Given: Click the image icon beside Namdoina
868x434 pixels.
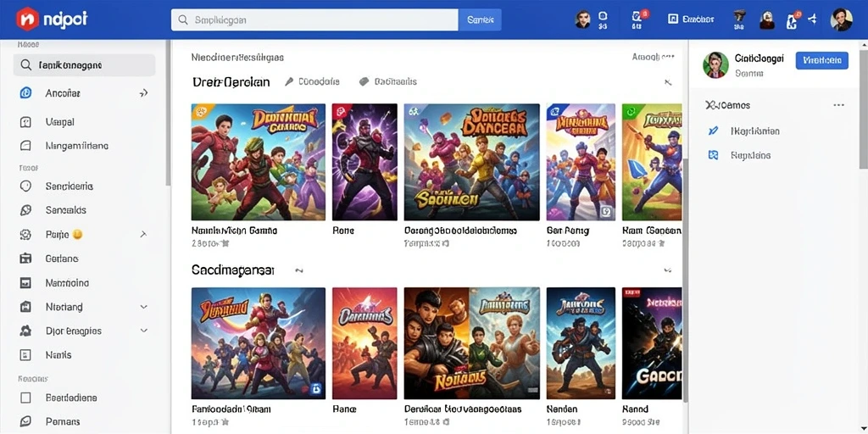Looking at the screenshot, I should point(25,283).
